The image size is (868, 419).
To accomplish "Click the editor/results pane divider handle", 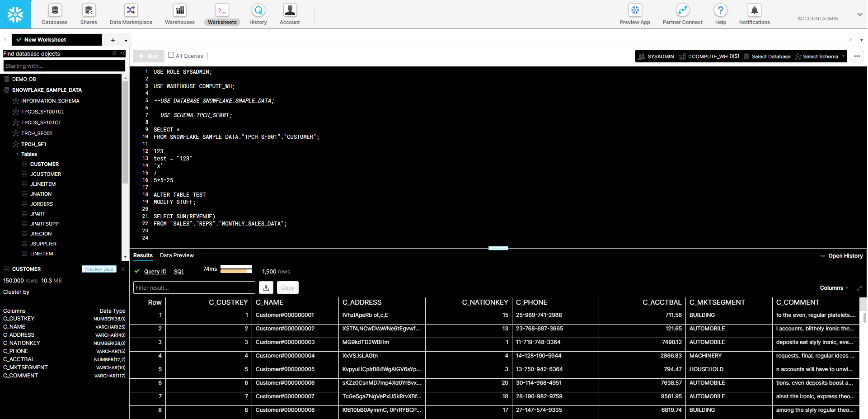I will pyautogui.click(x=498, y=248).
